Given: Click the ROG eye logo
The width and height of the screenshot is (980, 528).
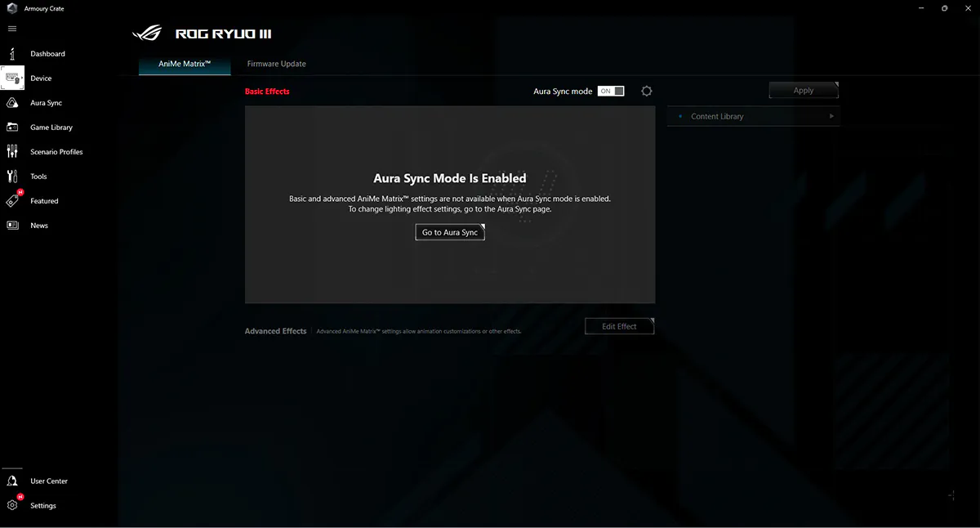Looking at the screenshot, I should click(x=148, y=34).
